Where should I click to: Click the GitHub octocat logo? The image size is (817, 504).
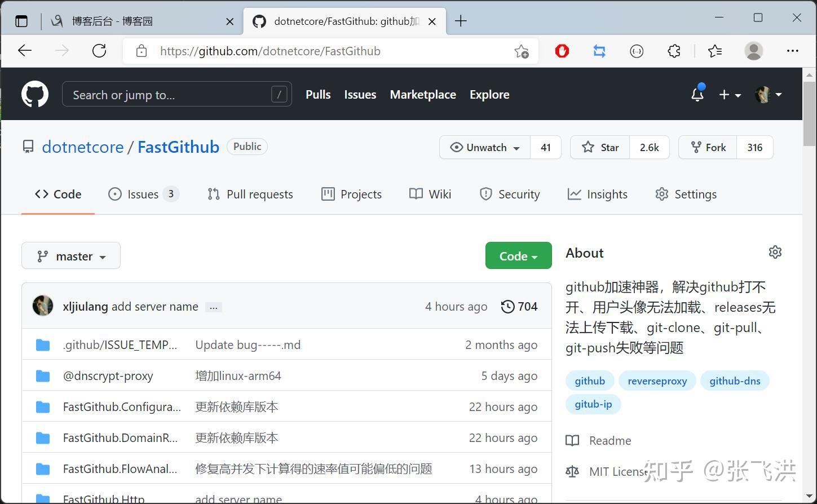pos(34,94)
